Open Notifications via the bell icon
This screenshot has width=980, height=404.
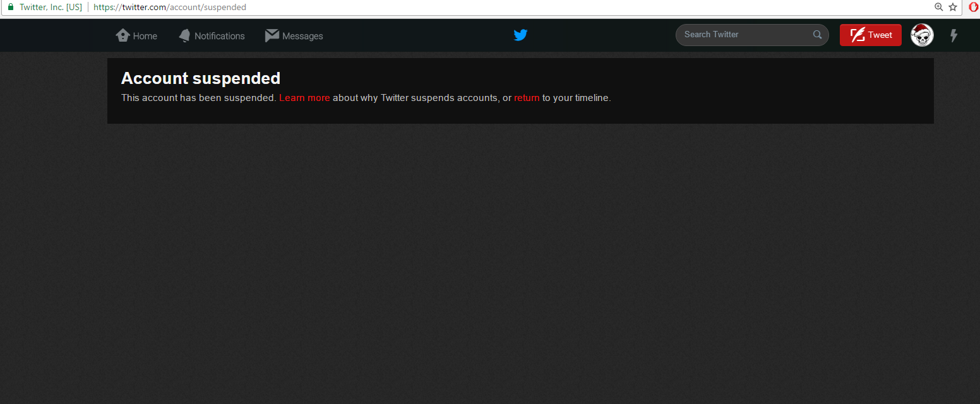pyautogui.click(x=184, y=35)
